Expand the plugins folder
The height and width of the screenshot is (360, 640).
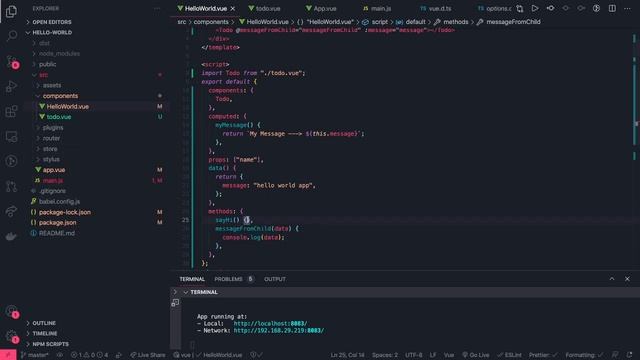point(53,128)
